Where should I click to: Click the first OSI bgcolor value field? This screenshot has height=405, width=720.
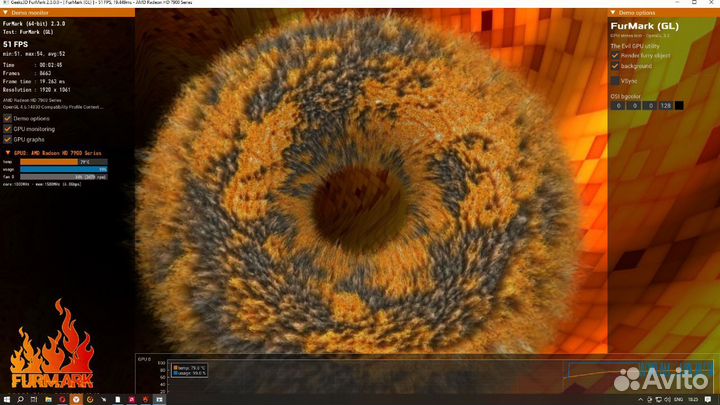(x=618, y=105)
